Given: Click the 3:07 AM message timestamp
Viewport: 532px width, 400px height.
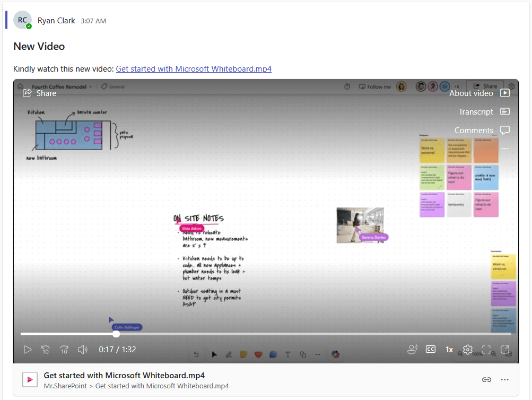Looking at the screenshot, I should 93,21.
